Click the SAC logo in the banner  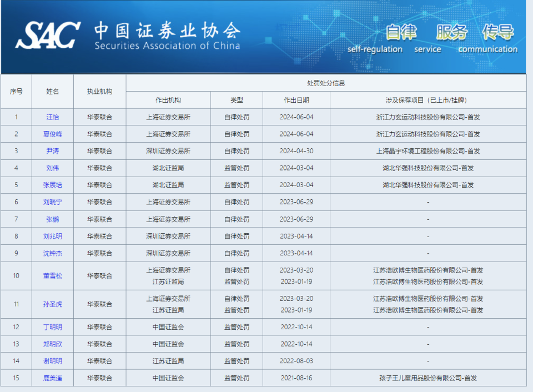48,35
